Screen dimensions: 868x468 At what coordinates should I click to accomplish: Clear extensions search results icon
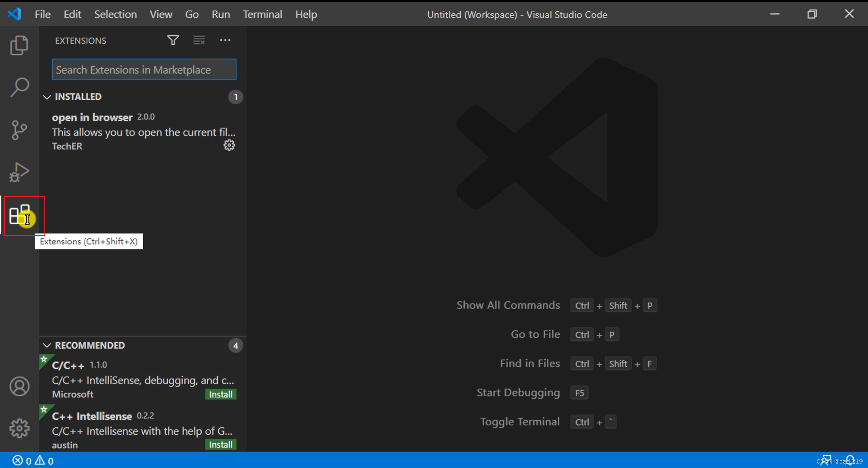coord(199,40)
